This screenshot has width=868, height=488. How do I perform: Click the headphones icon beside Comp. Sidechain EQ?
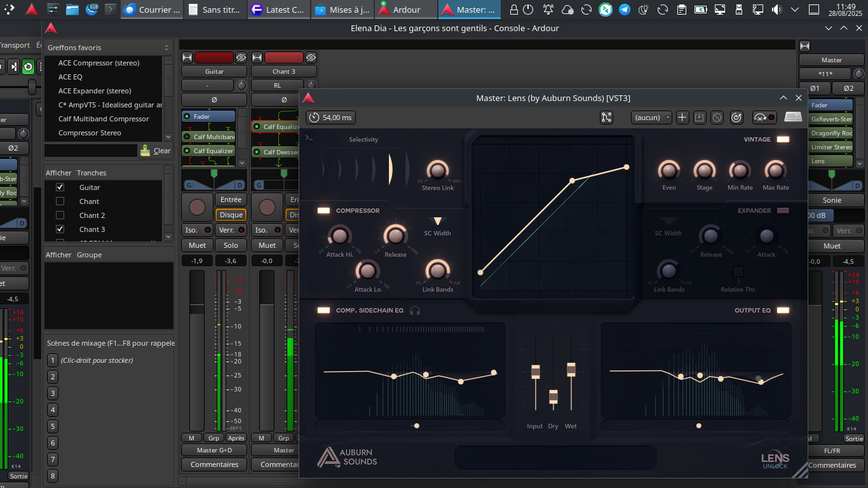click(415, 311)
